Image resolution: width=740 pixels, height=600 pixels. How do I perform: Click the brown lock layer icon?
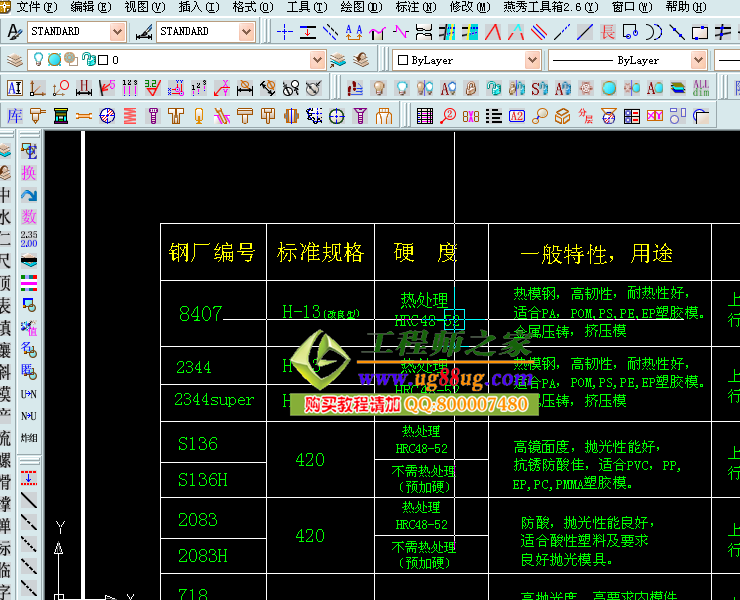(x=471, y=88)
